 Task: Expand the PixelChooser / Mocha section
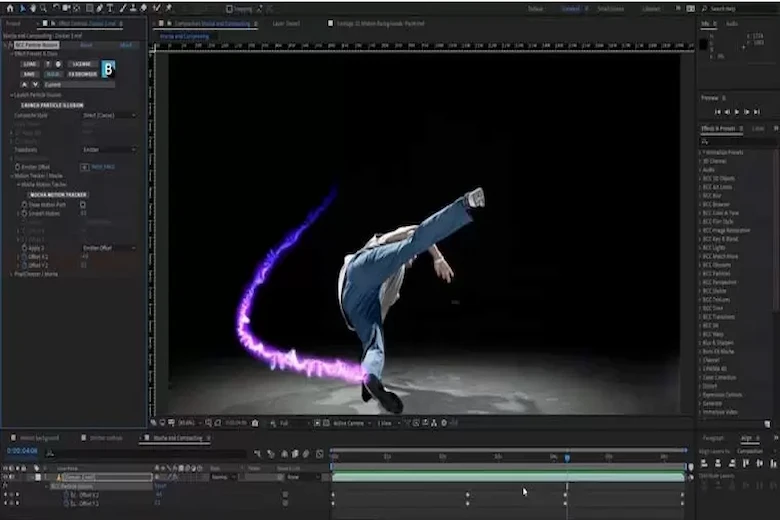pyautogui.click(x=12, y=274)
